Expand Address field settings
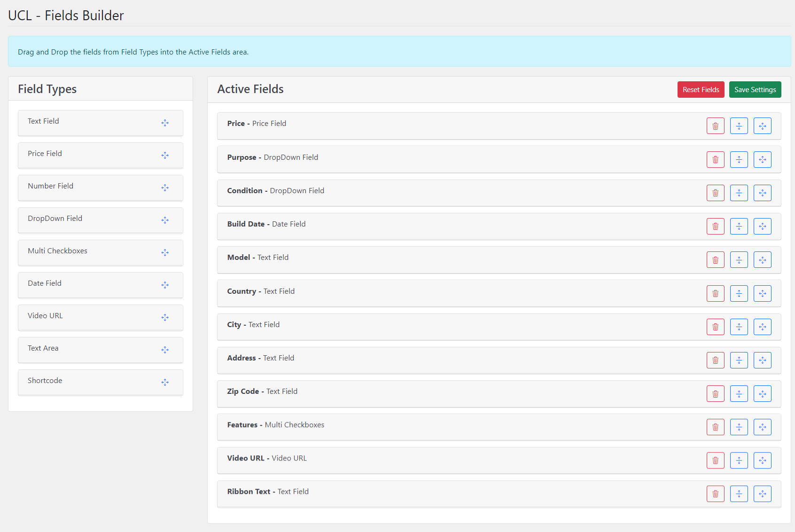This screenshot has height=532, width=795. click(739, 360)
